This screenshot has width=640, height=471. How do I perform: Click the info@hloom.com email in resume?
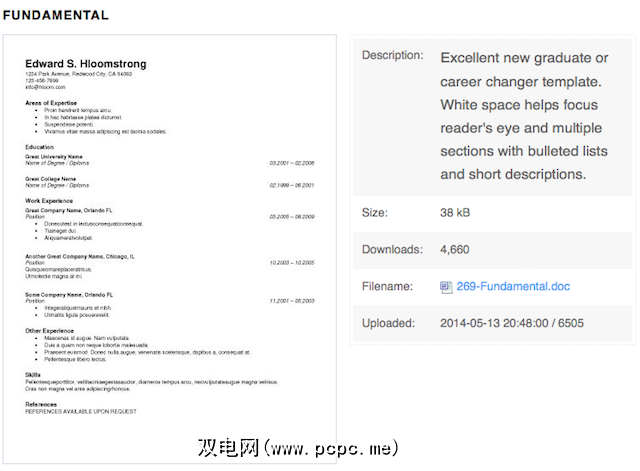(x=45, y=87)
